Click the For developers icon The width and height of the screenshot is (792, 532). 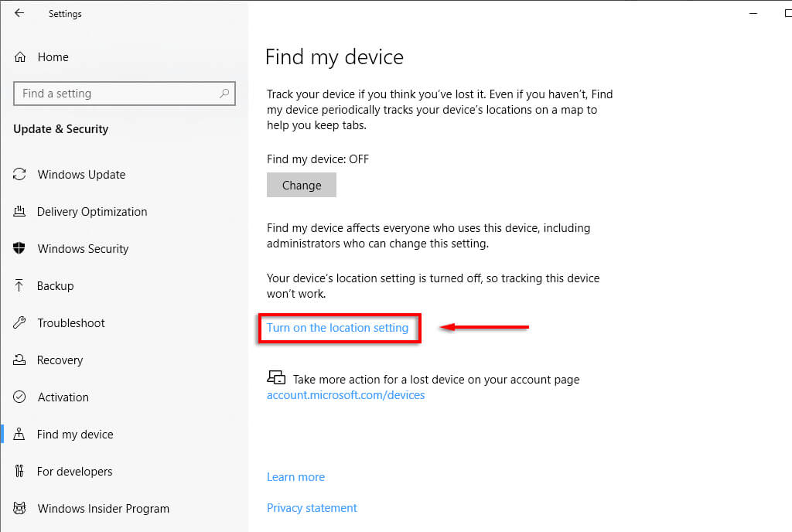(20, 472)
